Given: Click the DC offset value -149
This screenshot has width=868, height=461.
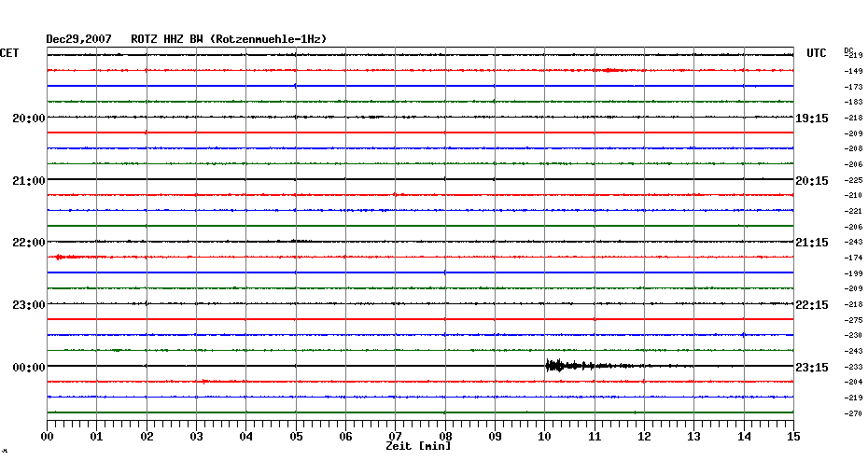Looking at the screenshot, I should point(854,72).
